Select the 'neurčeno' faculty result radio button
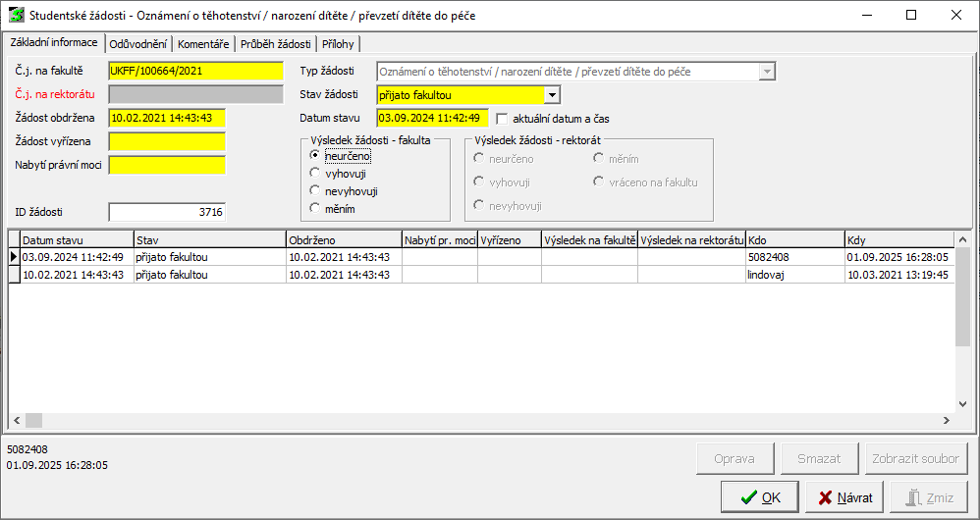Viewport: 980px width, 520px height. (315, 156)
